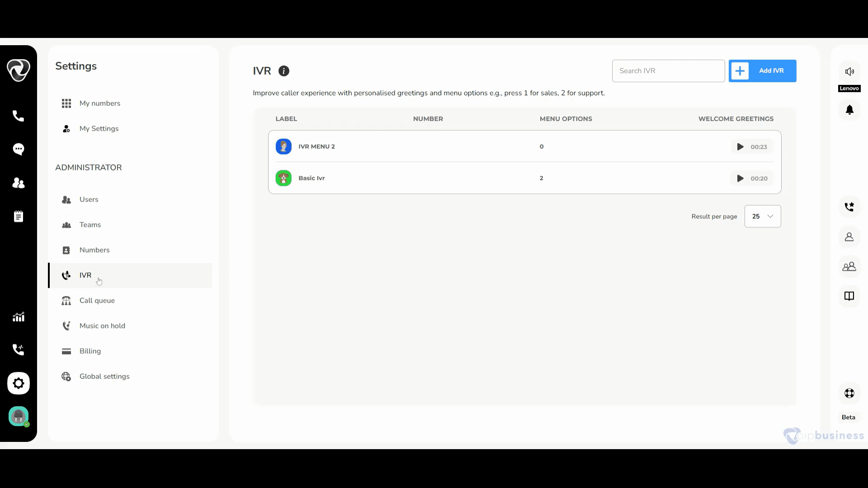Click the starred calls icon on right
Image resolution: width=868 pixels, height=488 pixels.
tap(849, 206)
